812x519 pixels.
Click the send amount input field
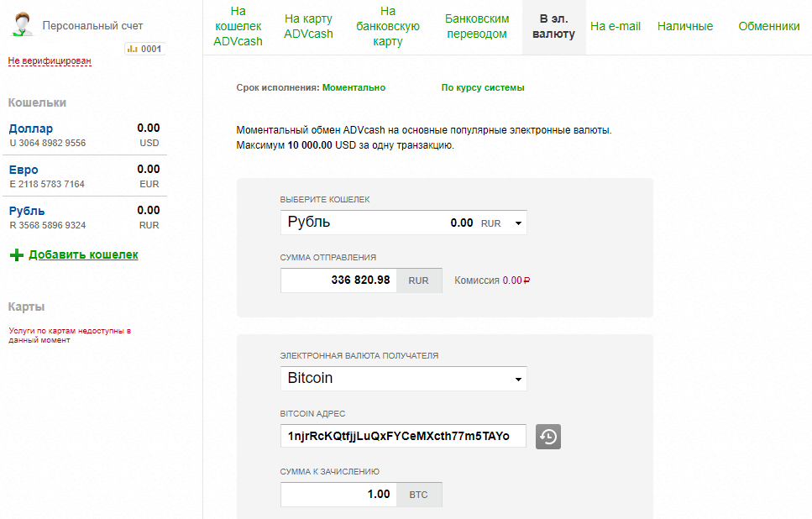(x=338, y=280)
